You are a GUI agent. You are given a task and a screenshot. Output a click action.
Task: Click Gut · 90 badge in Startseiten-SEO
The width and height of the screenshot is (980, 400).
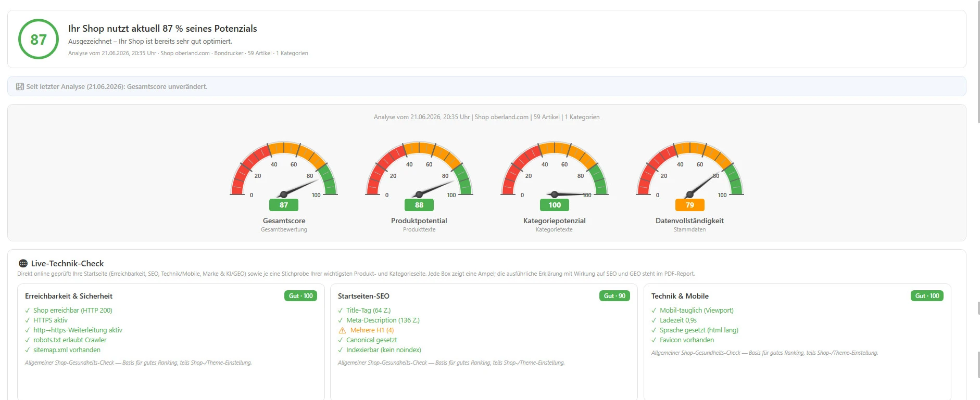coord(614,296)
